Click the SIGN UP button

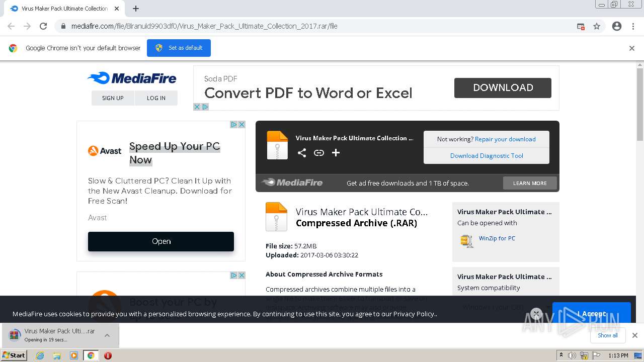click(x=113, y=98)
